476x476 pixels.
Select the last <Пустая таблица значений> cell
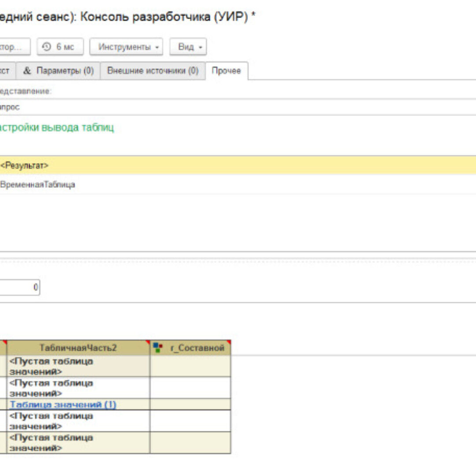[x=78, y=443]
